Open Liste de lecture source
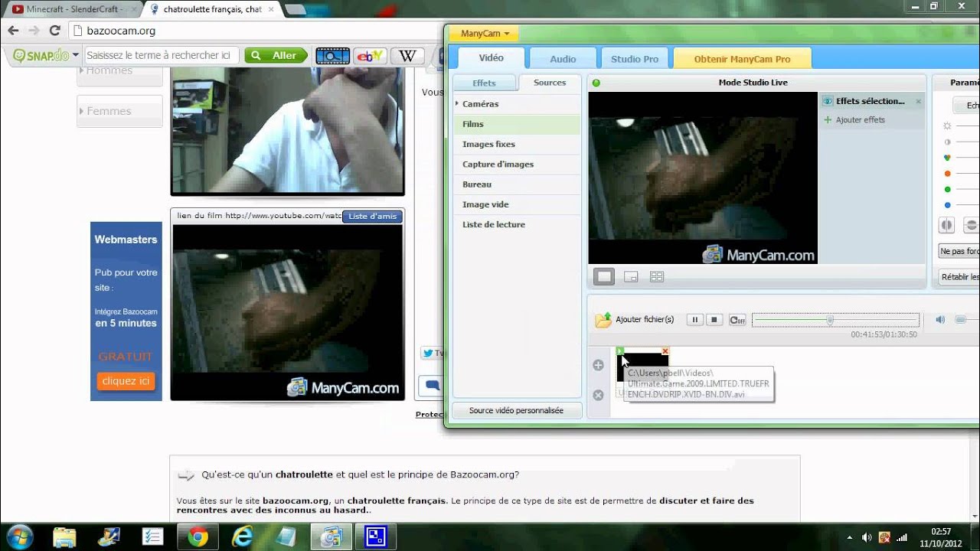 (x=517, y=224)
